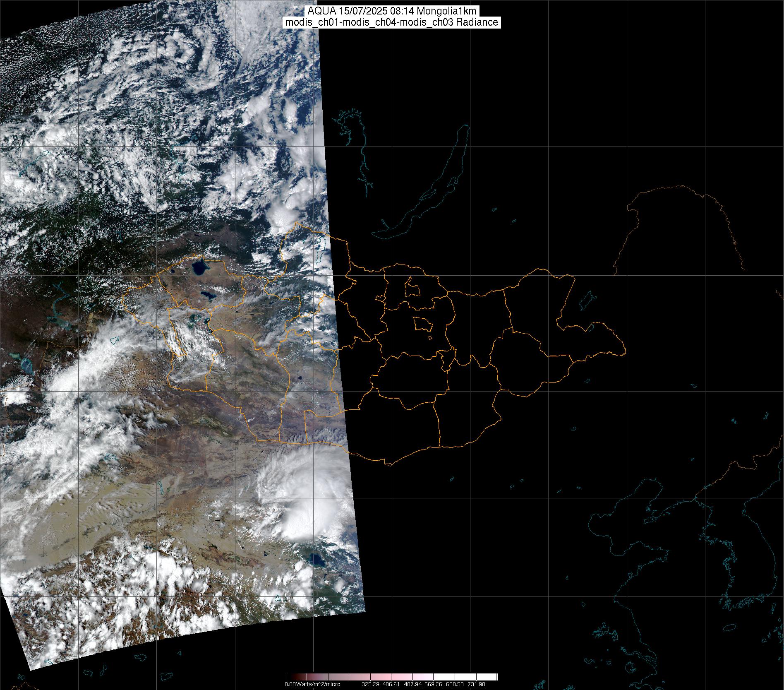The width and height of the screenshot is (784, 690).
Task: Click the '569.26' scale value
Action: [434, 685]
